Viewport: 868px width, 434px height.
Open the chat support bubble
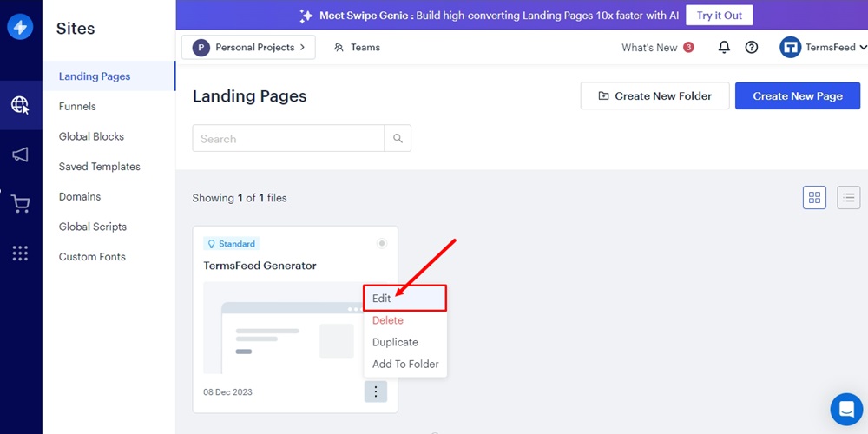846,410
